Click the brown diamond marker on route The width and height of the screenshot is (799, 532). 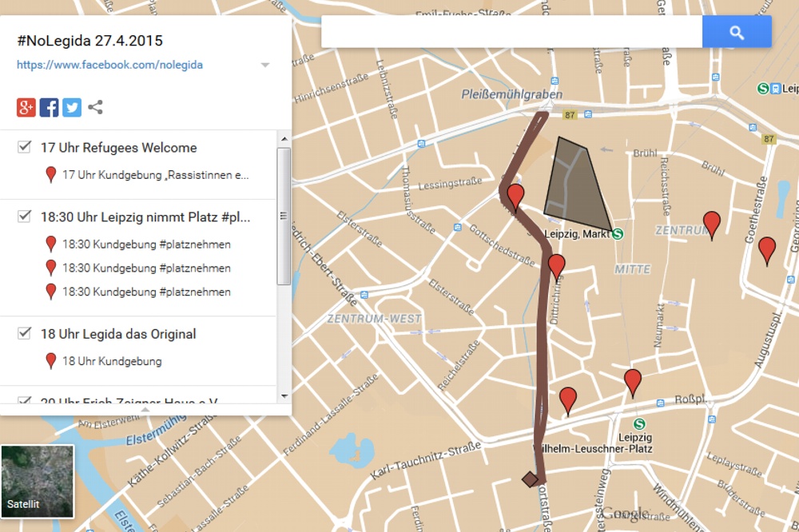529,479
